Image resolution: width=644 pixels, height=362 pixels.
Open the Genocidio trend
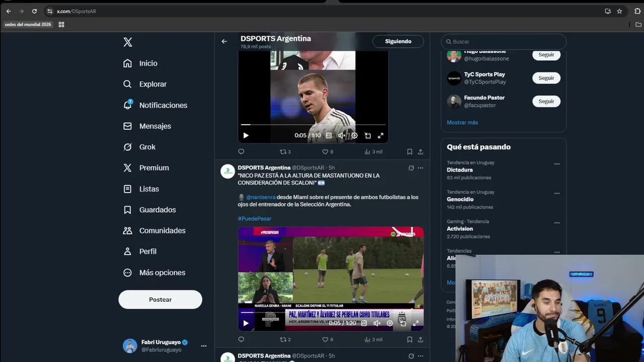[x=460, y=199]
